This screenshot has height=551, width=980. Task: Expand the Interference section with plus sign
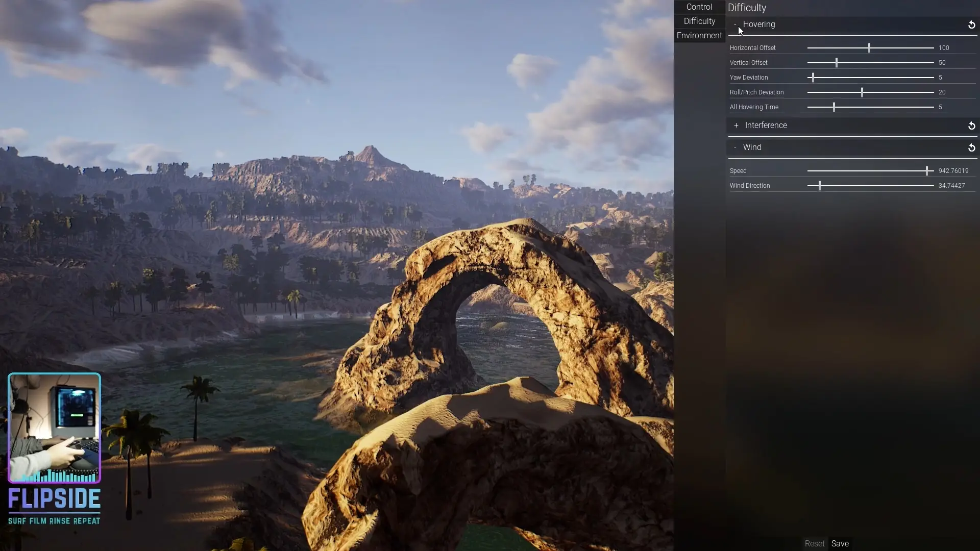[736, 126]
